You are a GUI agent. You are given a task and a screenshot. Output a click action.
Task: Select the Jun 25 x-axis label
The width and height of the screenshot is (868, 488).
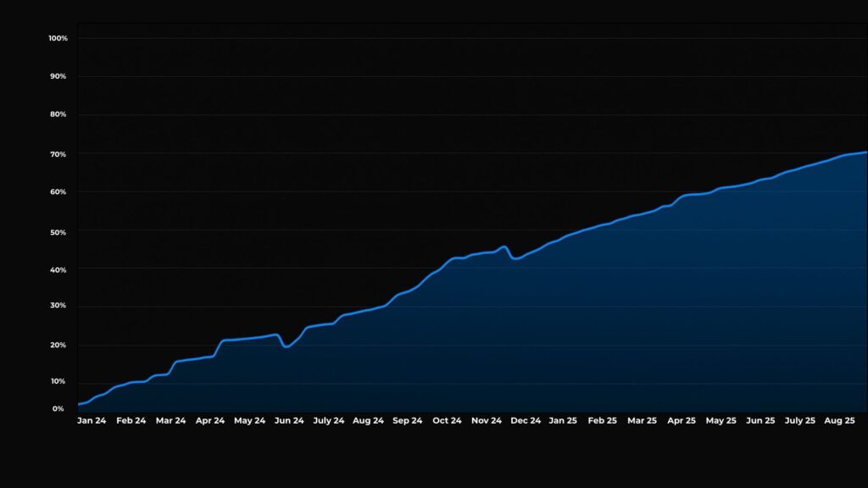760,420
